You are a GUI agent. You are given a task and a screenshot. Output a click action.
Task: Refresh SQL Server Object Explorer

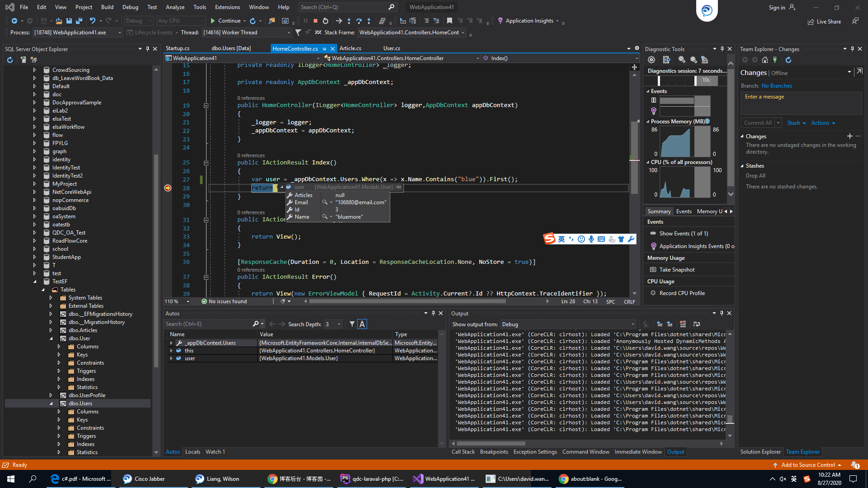[10, 60]
